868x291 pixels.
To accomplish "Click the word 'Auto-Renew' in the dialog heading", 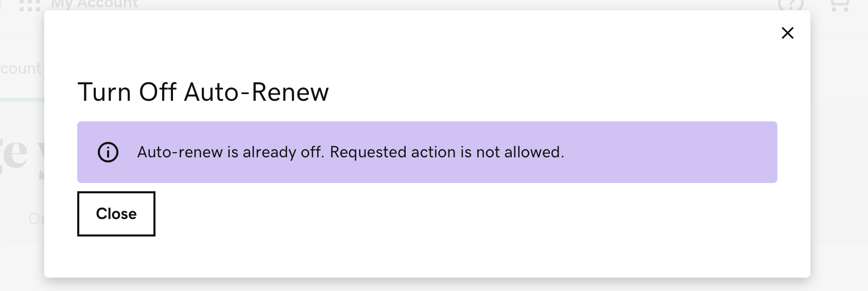I will coord(256,93).
